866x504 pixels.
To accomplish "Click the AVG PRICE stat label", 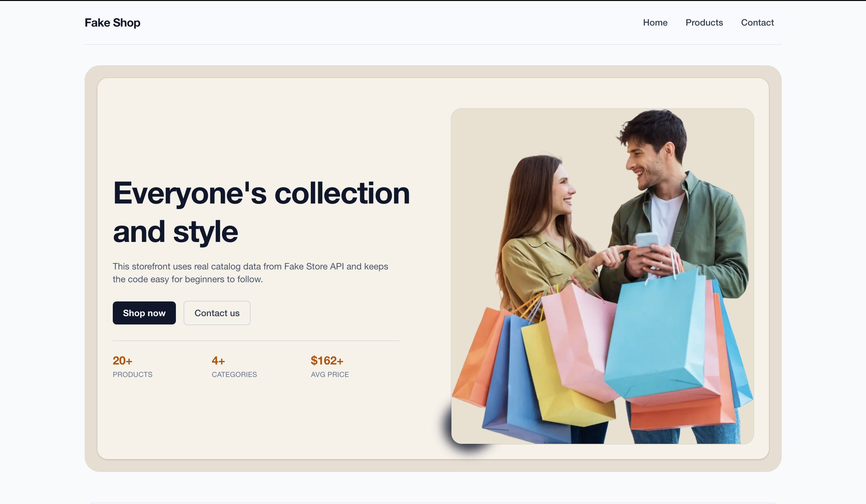I will pos(330,374).
